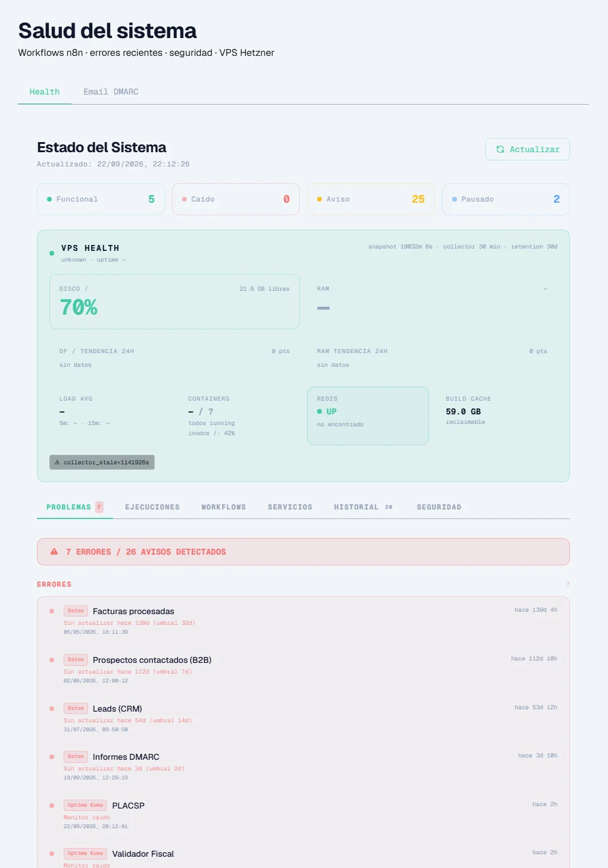This screenshot has height=868, width=608.
Task: Click the refresh icon in Actualizar button
Action: (x=500, y=149)
